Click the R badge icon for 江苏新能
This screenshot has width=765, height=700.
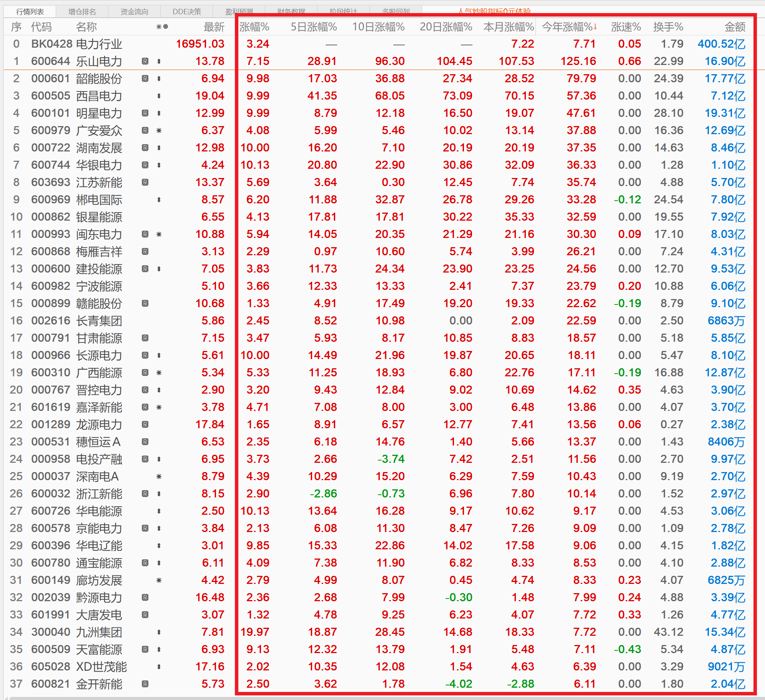pyautogui.click(x=145, y=182)
